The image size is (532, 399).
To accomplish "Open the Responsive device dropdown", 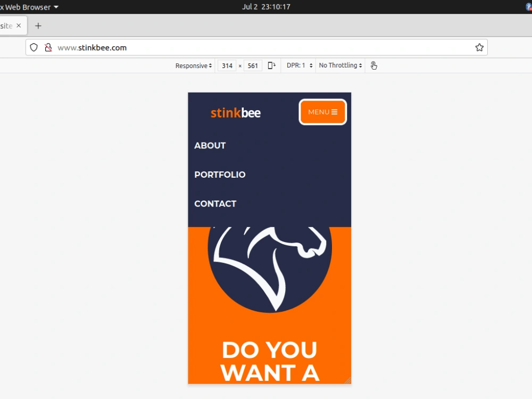I will [194, 65].
